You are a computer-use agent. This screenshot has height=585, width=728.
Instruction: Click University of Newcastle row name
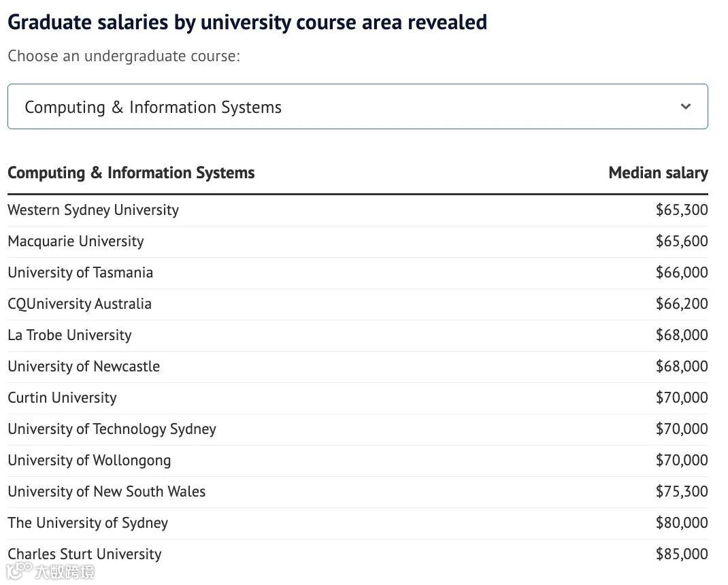point(84,366)
